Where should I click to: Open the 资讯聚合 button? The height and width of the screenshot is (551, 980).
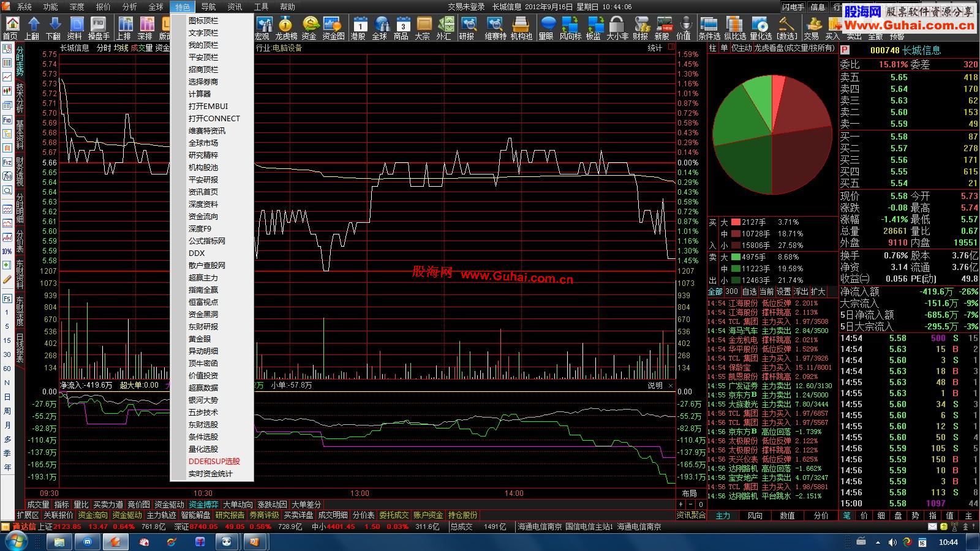tap(691, 515)
